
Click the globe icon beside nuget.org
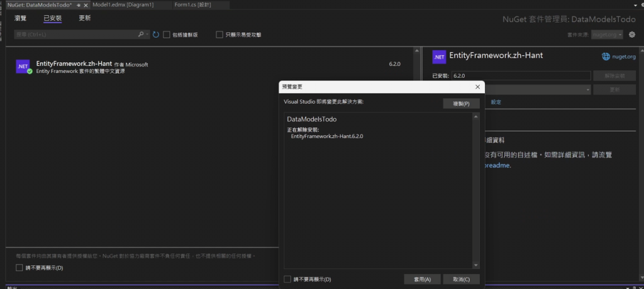[606, 57]
